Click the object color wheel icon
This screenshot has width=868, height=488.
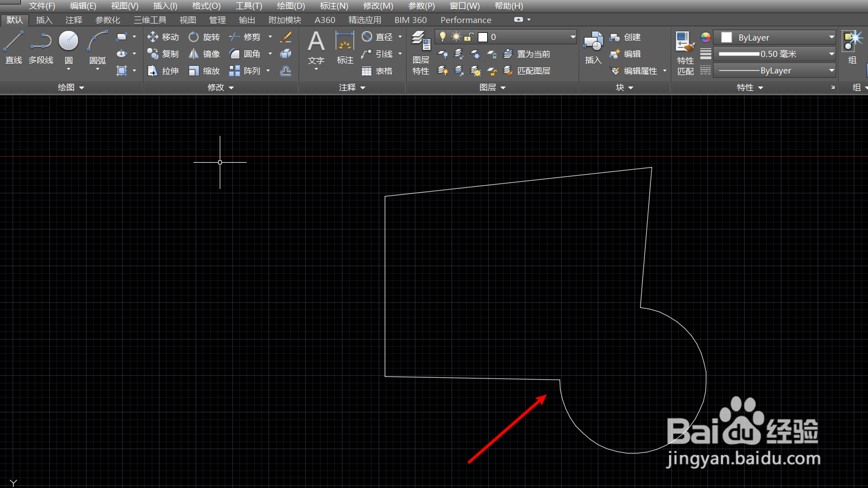click(706, 37)
